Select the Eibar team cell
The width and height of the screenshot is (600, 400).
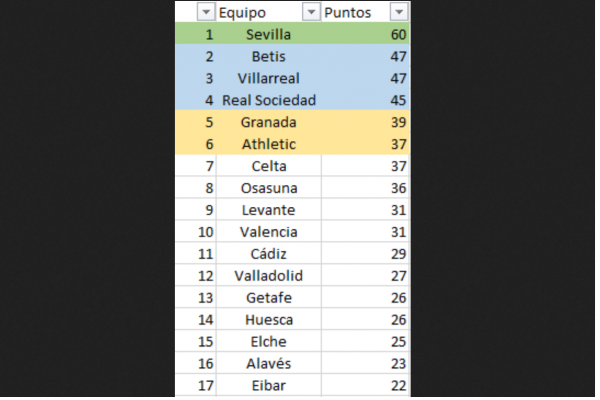click(268, 385)
